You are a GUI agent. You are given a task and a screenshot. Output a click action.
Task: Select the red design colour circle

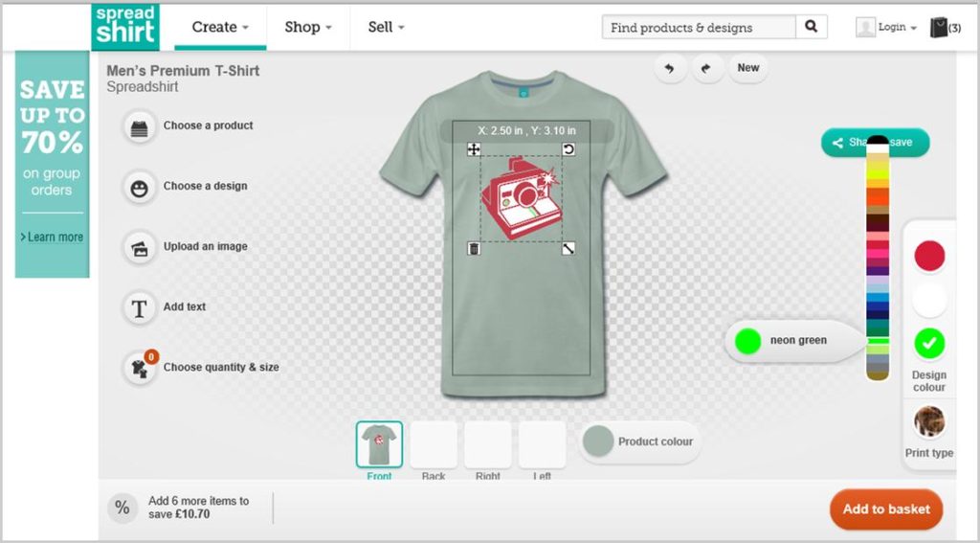[x=929, y=256]
